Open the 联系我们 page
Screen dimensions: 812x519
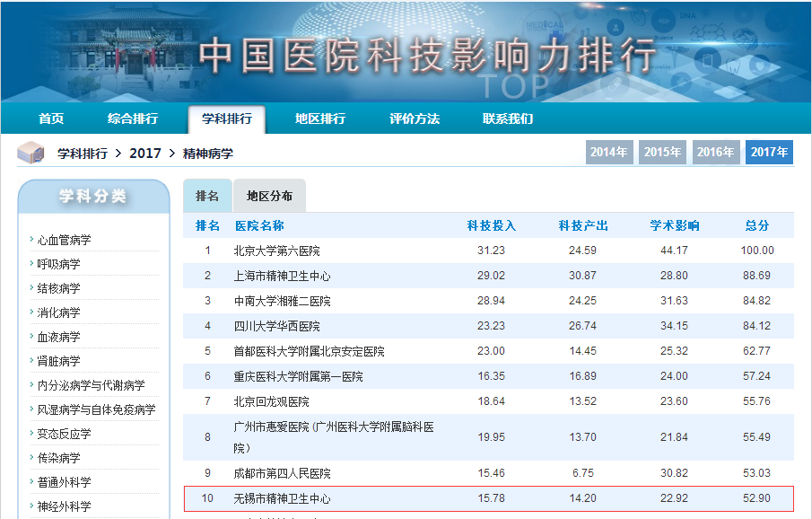[x=508, y=119]
